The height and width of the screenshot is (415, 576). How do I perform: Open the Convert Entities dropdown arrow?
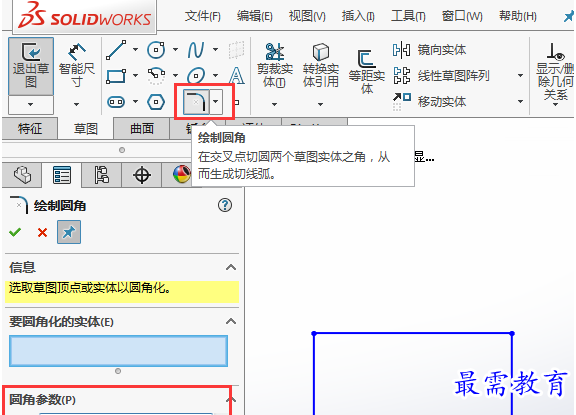click(x=320, y=105)
